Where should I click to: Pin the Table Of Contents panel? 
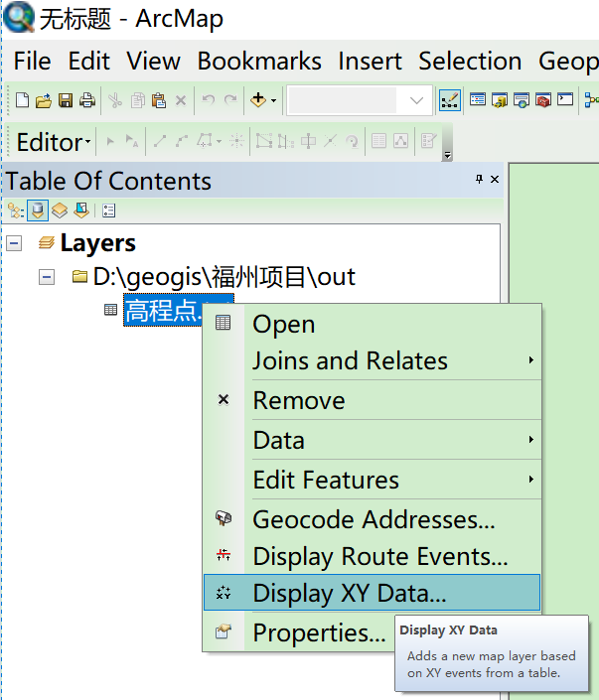(479, 179)
